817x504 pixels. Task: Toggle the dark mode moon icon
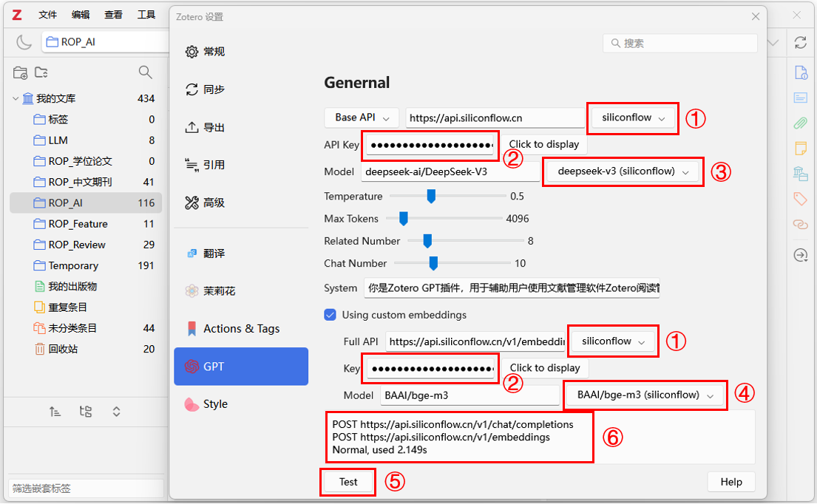point(24,41)
